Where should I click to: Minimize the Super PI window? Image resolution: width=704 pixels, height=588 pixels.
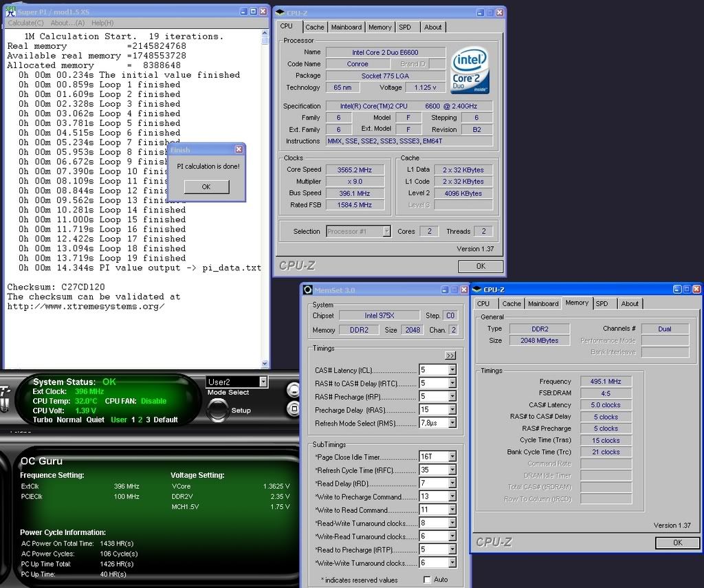pos(244,12)
